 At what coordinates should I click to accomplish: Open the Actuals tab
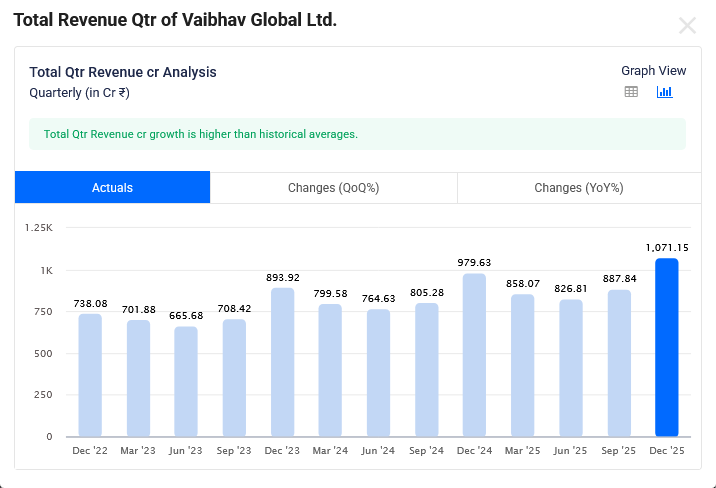pos(112,188)
